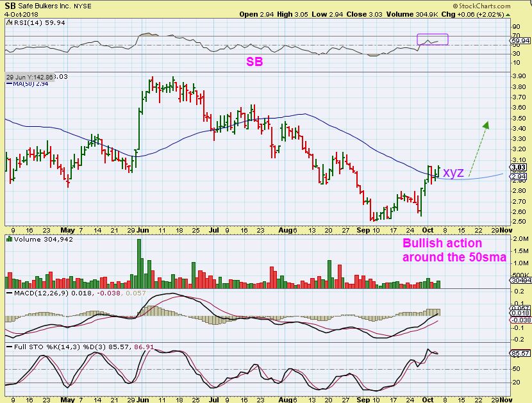The height and width of the screenshot is (403, 532).
Task: Click the Safe Bulkers Inc. NYSE title
Action: 54,6
